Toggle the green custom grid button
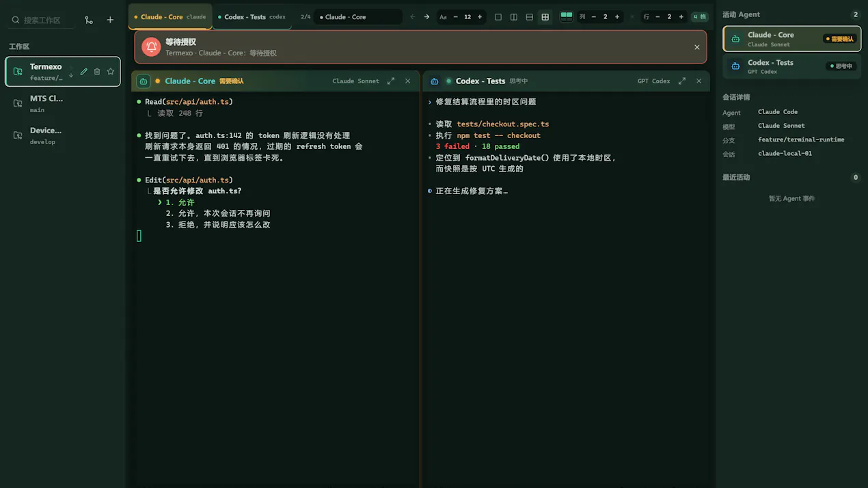This screenshot has width=868, height=488. coord(567,16)
